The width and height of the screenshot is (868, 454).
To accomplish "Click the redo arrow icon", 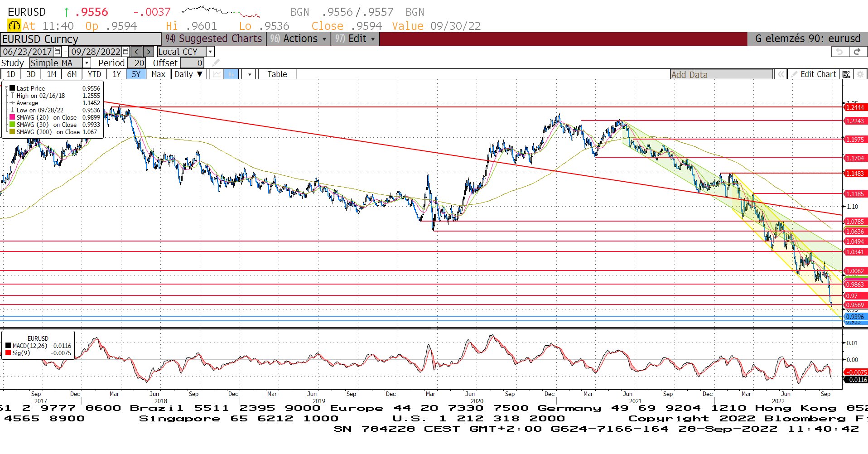I will click(x=857, y=52).
